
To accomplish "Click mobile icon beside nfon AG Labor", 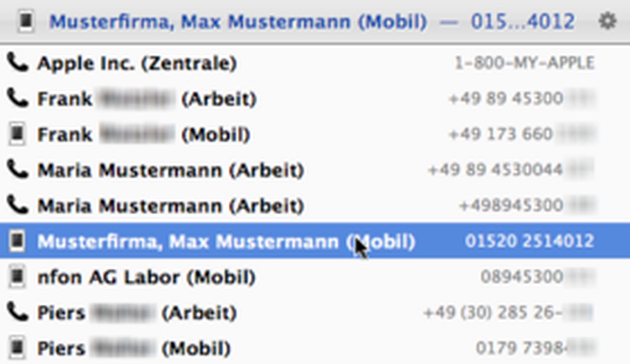I will pyautogui.click(x=17, y=277).
